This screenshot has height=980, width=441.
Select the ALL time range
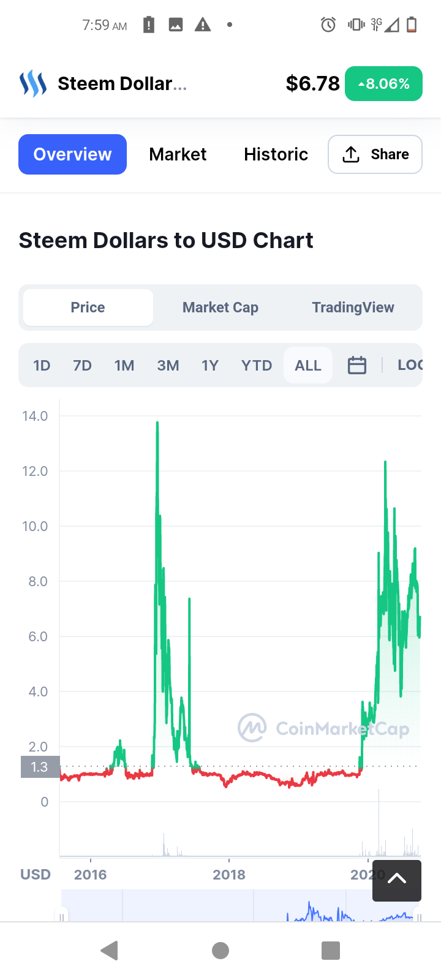308,366
